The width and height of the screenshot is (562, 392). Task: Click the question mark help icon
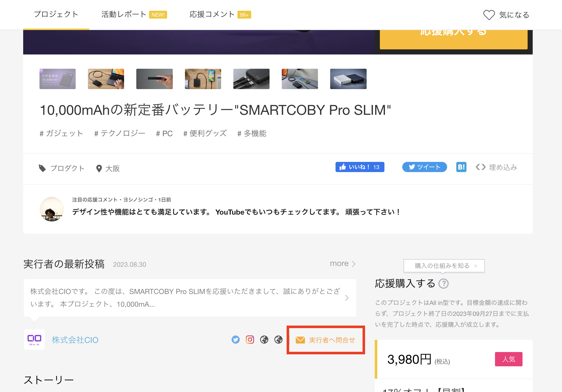tap(444, 283)
